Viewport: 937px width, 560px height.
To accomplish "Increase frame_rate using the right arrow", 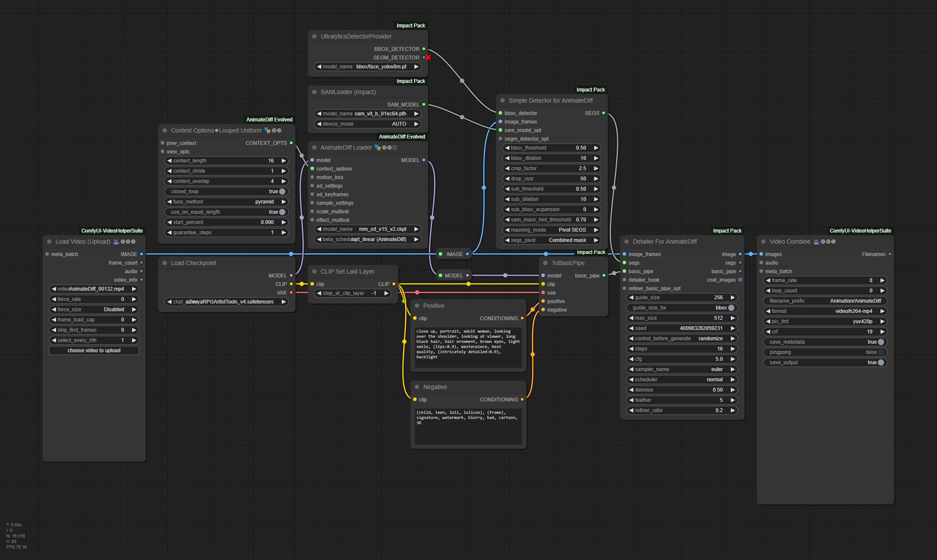I will tap(882, 280).
